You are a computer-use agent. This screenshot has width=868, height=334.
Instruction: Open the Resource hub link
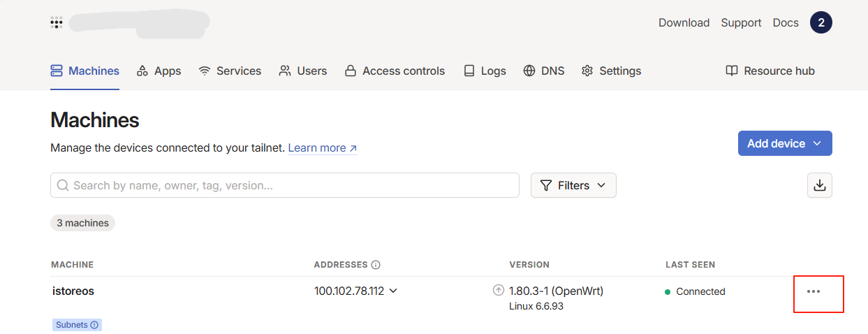click(x=770, y=71)
